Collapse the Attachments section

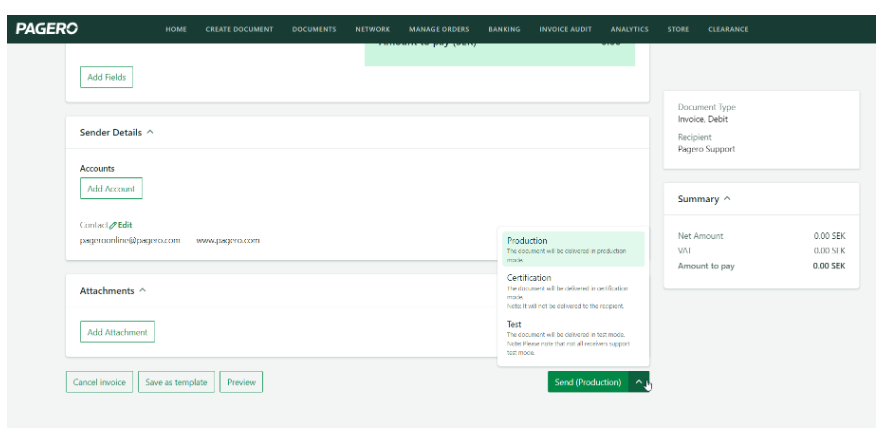pos(143,291)
